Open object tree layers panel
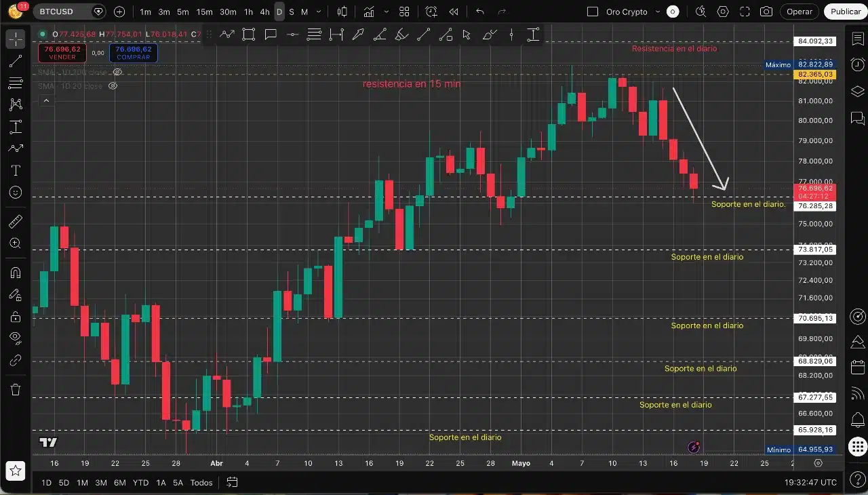Image resolution: width=868 pixels, height=495 pixels. (x=857, y=92)
